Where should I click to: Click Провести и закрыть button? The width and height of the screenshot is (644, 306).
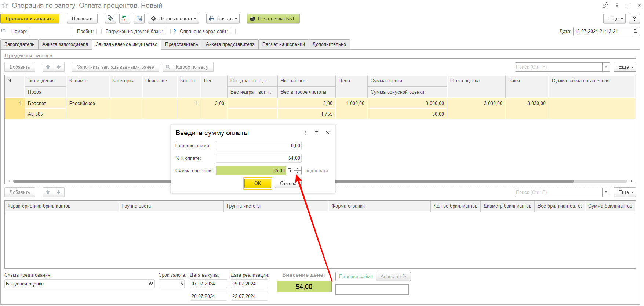pyautogui.click(x=30, y=18)
